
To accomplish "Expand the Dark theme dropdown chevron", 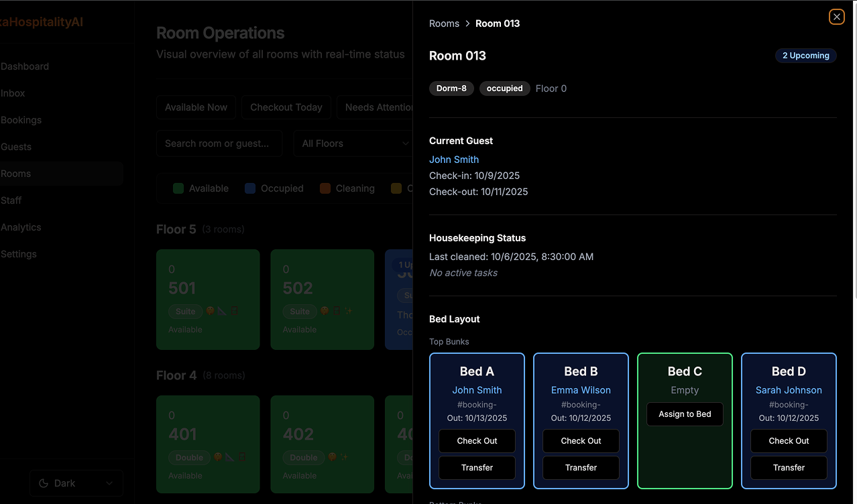I will click(110, 483).
